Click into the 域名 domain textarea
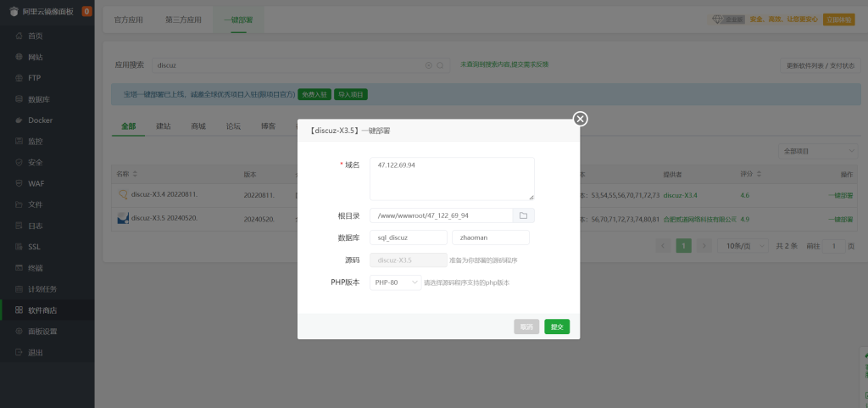Image resolution: width=868 pixels, height=408 pixels. [452, 179]
